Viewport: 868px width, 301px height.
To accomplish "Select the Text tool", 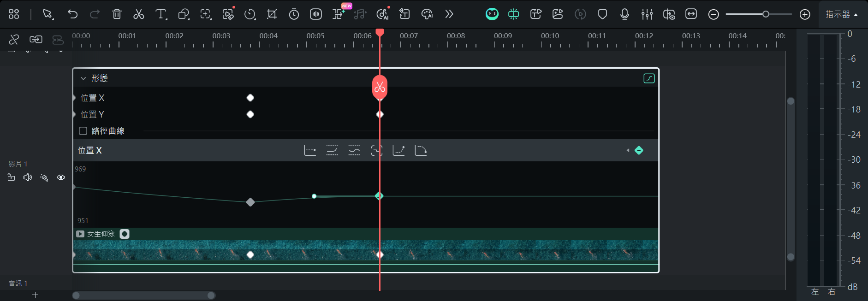I will click(x=161, y=14).
